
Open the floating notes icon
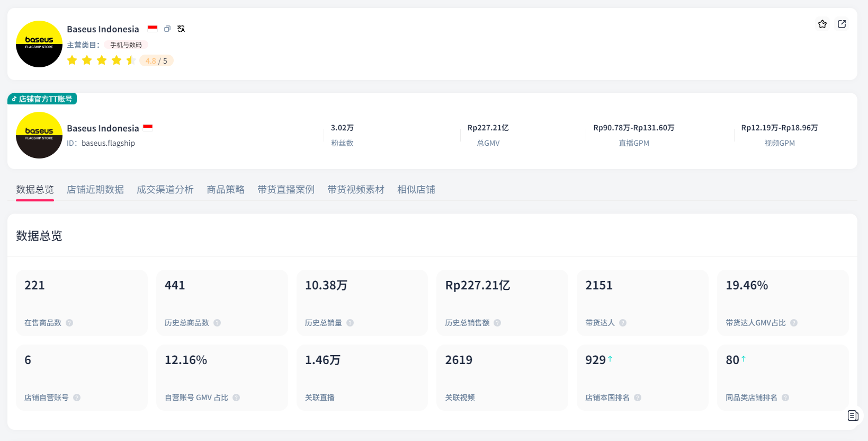853,416
